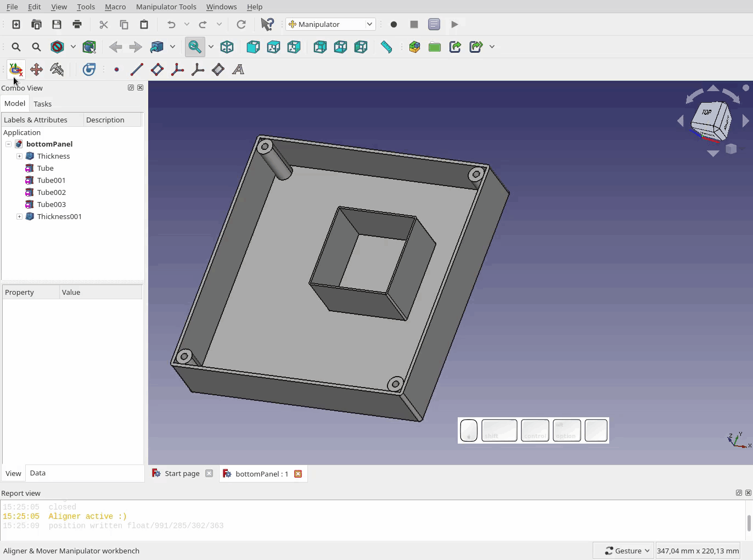Open the sync view dropdown arrow
Image resolution: width=753 pixels, height=560 pixels.
point(172,47)
